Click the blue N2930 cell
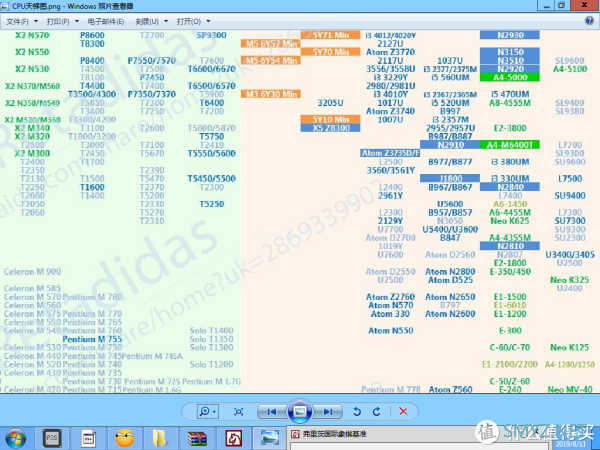Screen dimensions: 600x450 (510, 35)
